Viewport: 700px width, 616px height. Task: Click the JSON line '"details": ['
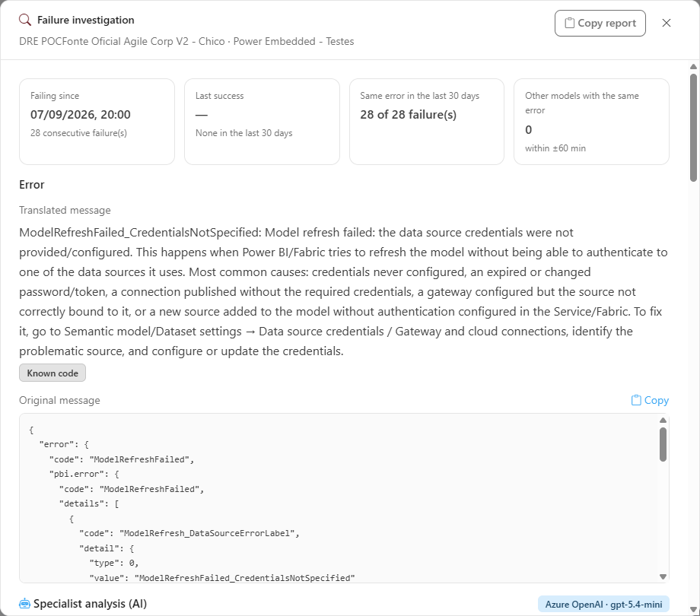coord(89,503)
